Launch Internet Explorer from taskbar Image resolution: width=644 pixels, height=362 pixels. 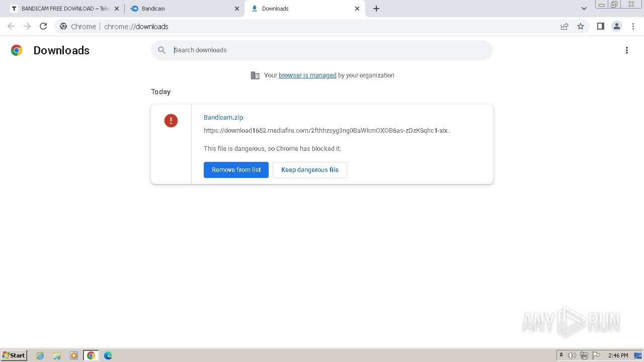coord(40,355)
